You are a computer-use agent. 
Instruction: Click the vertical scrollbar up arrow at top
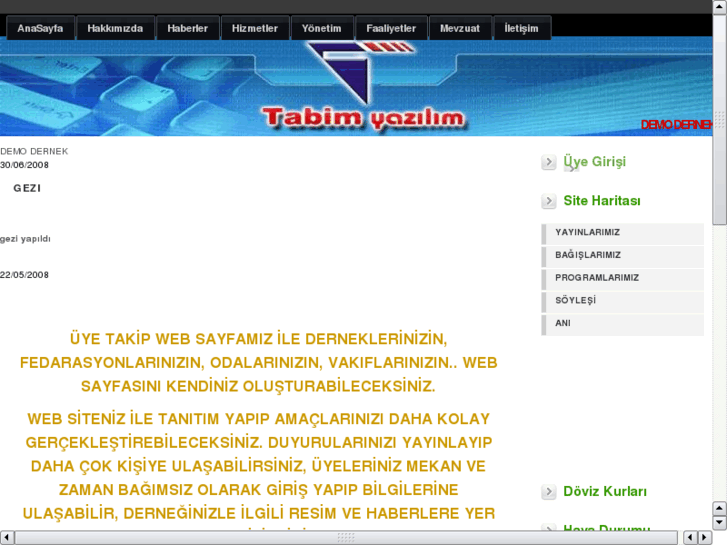coord(720,7)
